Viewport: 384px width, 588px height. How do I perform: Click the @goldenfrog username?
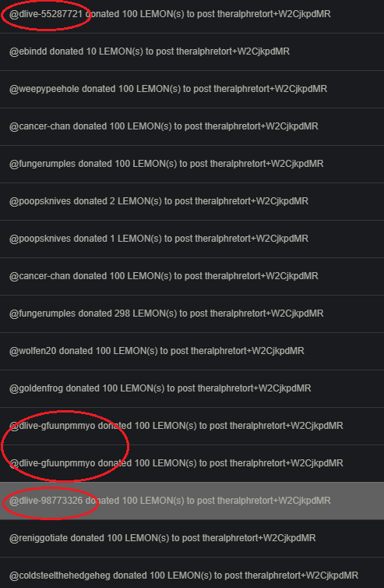pos(37,388)
